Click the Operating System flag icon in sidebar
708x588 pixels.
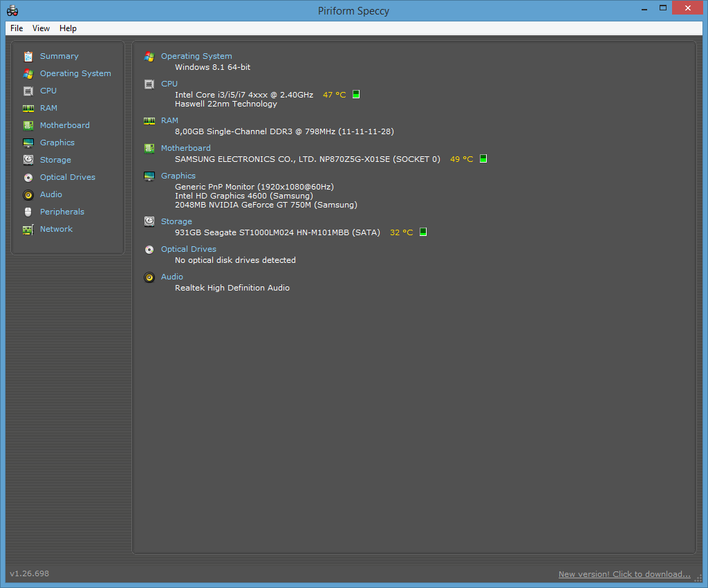click(x=28, y=73)
